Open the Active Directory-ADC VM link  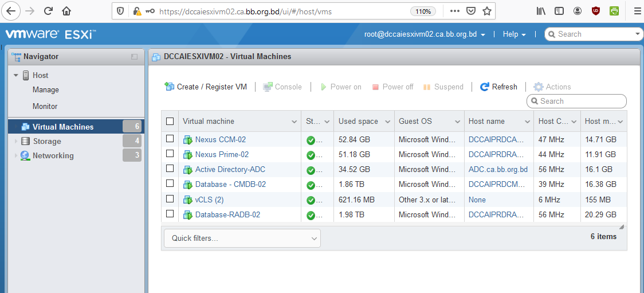[x=230, y=169]
